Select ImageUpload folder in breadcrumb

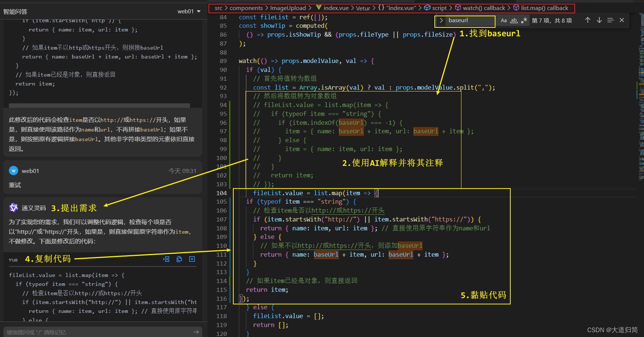point(288,8)
